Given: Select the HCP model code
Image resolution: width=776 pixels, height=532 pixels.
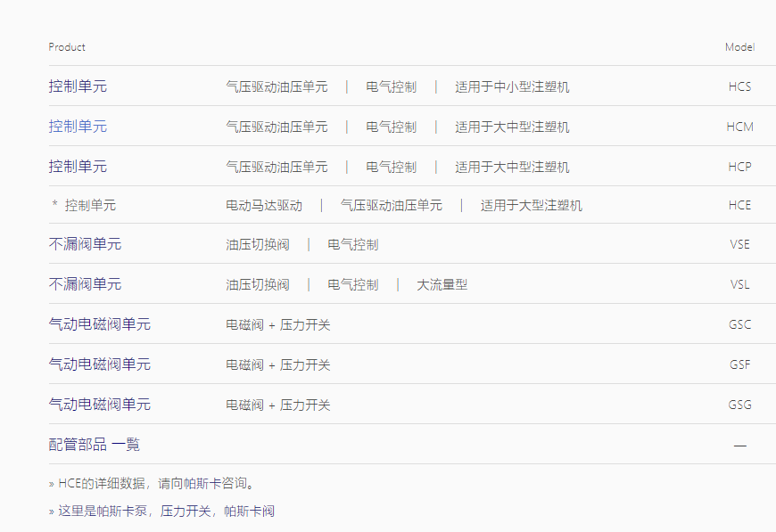Looking at the screenshot, I should coord(739,167).
